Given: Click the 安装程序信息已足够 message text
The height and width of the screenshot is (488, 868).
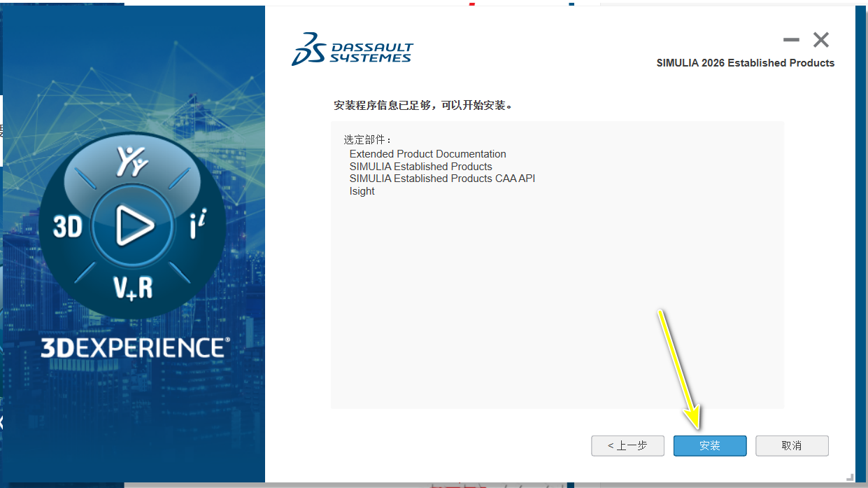Looking at the screenshot, I should click(424, 106).
